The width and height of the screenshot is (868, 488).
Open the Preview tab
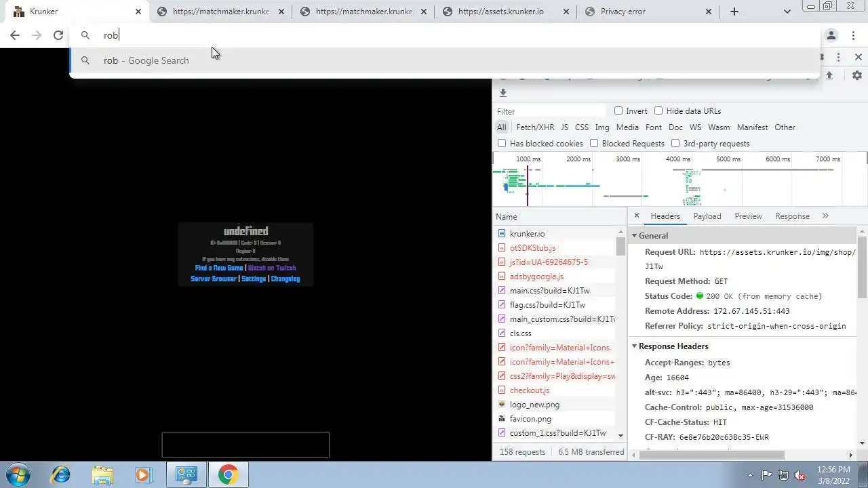click(748, 216)
